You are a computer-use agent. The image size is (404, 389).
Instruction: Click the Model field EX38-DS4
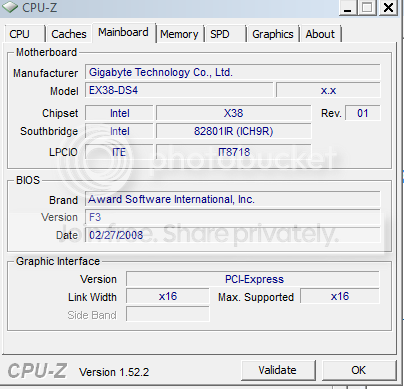click(x=179, y=90)
